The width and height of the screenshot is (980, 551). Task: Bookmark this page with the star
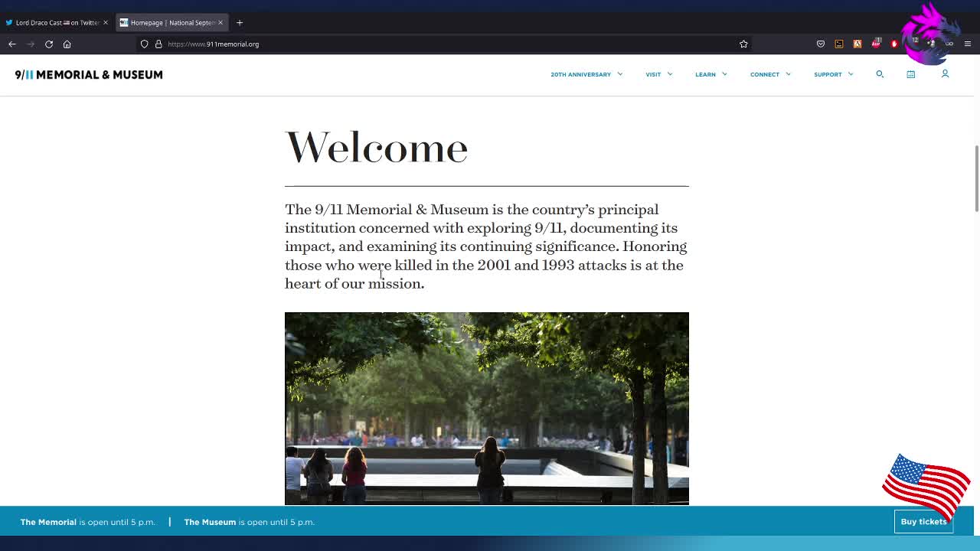[x=743, y=44]
